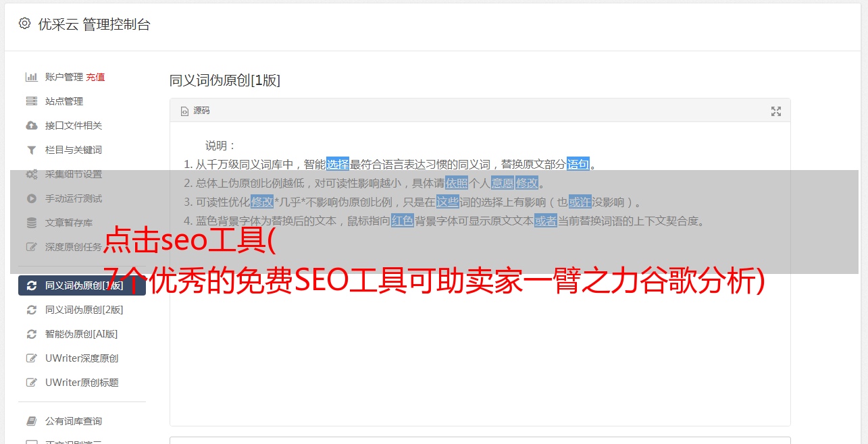The image size is (868, 444).
Task: Click the 源码 code icon in editor
Action: click(184, 111)
